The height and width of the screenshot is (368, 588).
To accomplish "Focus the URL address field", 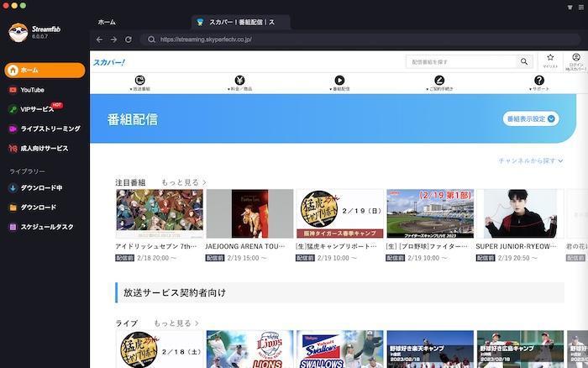I will point(360,39).
